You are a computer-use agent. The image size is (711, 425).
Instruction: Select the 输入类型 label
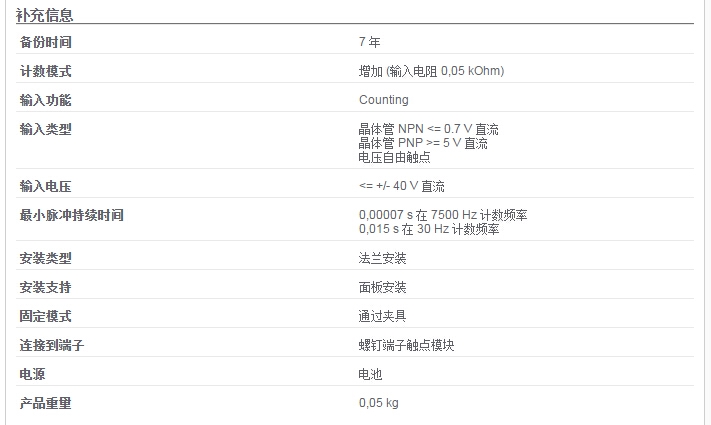(45, 129)
